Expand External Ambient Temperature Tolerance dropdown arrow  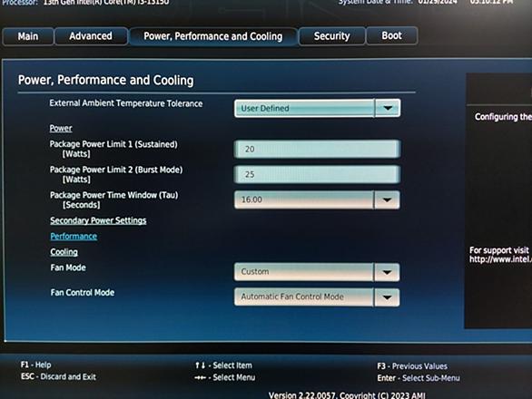pos(388,108)
